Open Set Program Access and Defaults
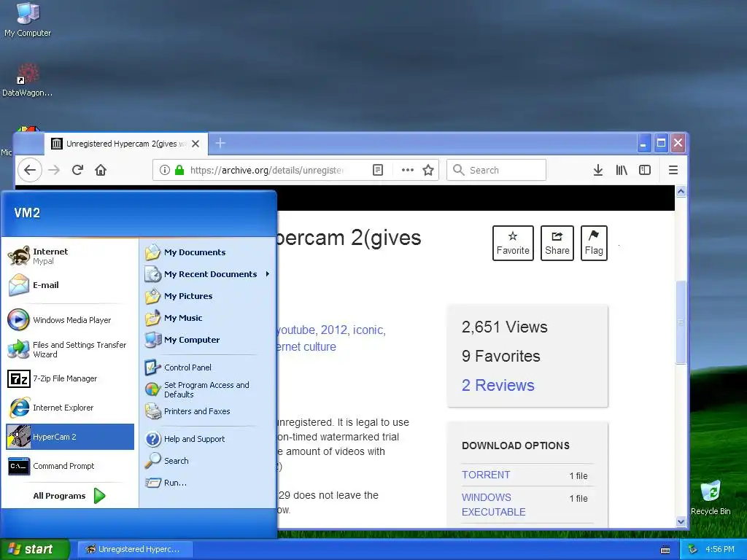The height and width of the screenshot is (560, 747). click(207, 389)
